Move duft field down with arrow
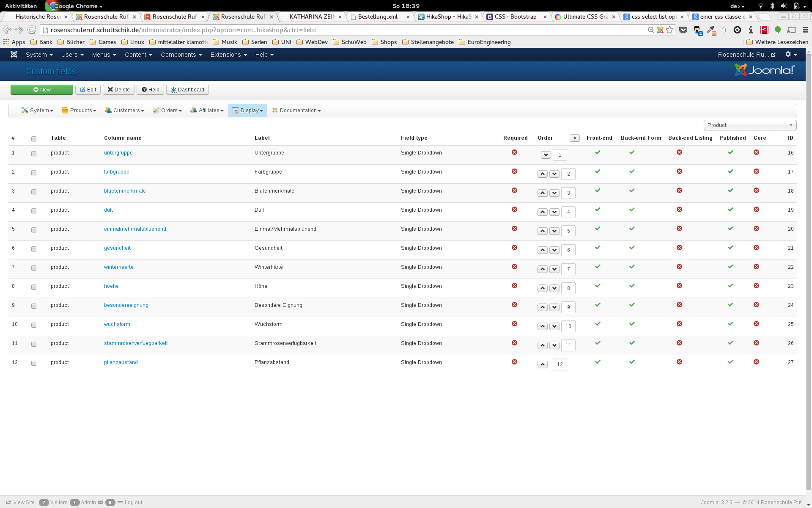This screenshot has height=508, width=812. (554, 212)
